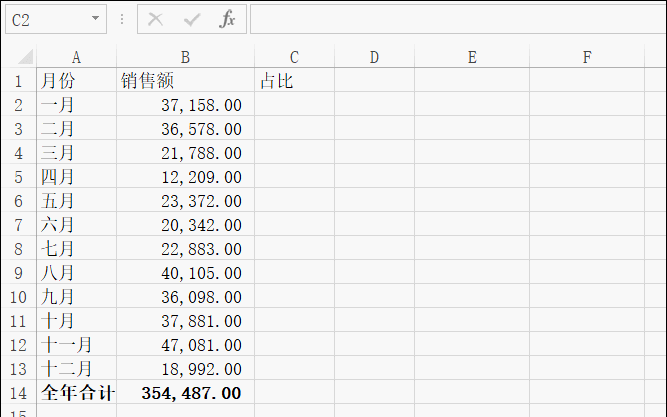
Task: Select the 十一月 cell
Action: pos(77,345)
